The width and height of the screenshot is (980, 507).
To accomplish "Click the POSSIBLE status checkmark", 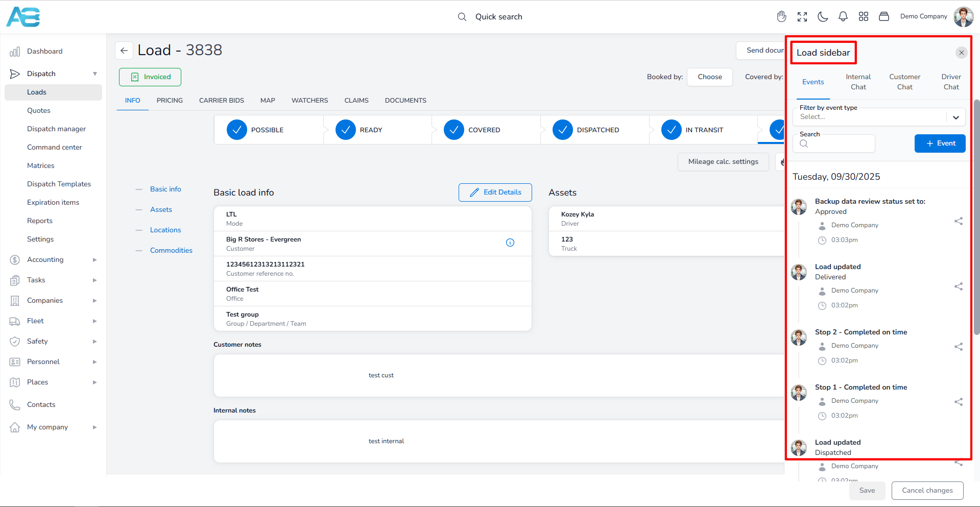I will click(x=237, y=130).
